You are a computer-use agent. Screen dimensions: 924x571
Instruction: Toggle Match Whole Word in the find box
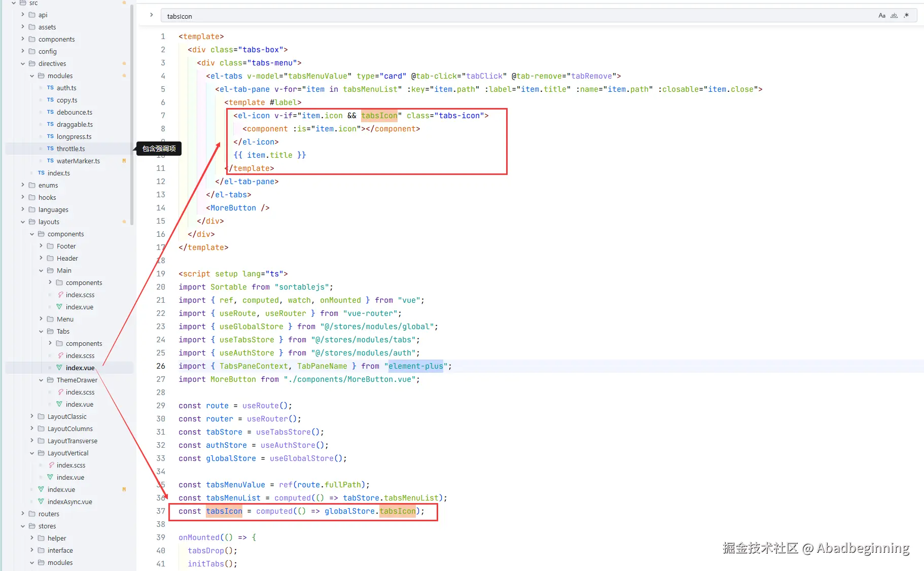point(894,16)
